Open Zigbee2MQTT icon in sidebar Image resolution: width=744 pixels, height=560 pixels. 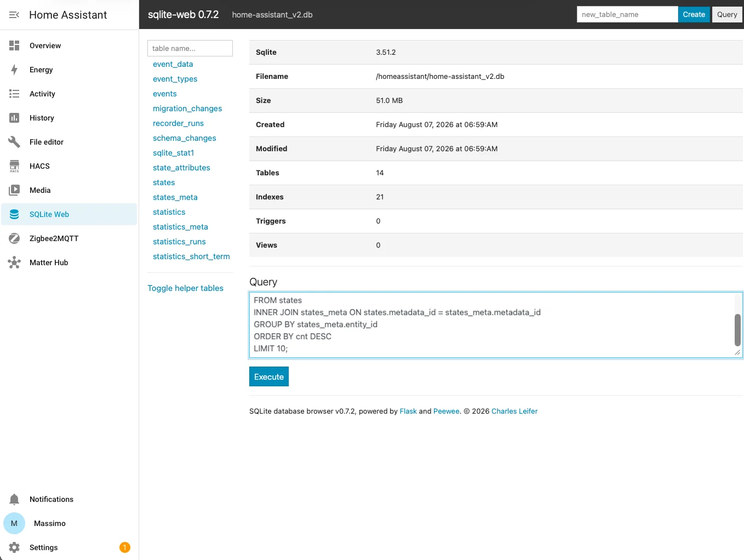pos(14,238)
